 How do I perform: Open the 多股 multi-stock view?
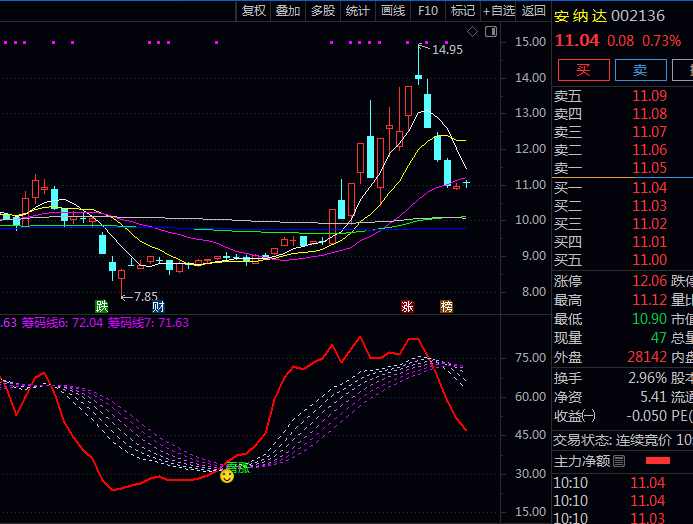(322, 11)
